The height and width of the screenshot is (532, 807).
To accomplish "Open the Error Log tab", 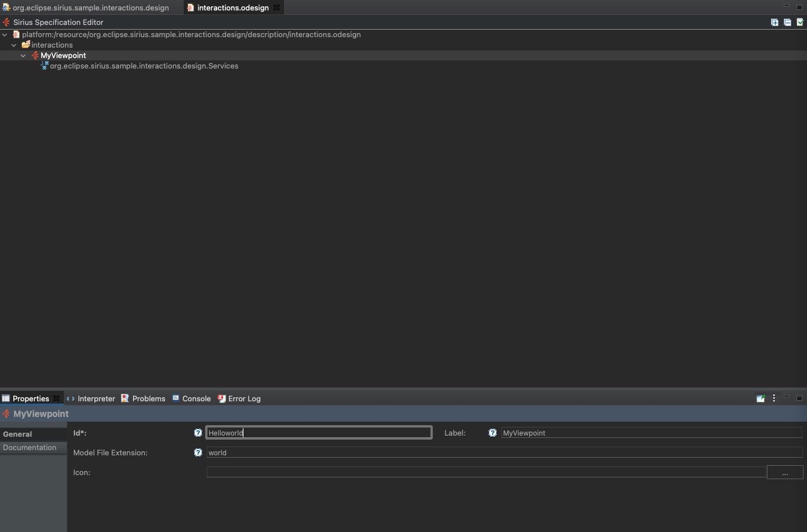I will coord(239,398).
